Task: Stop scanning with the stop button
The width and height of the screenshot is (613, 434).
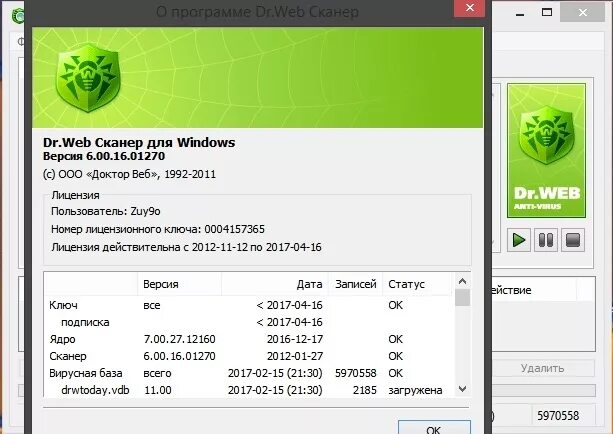Action: 573,240
